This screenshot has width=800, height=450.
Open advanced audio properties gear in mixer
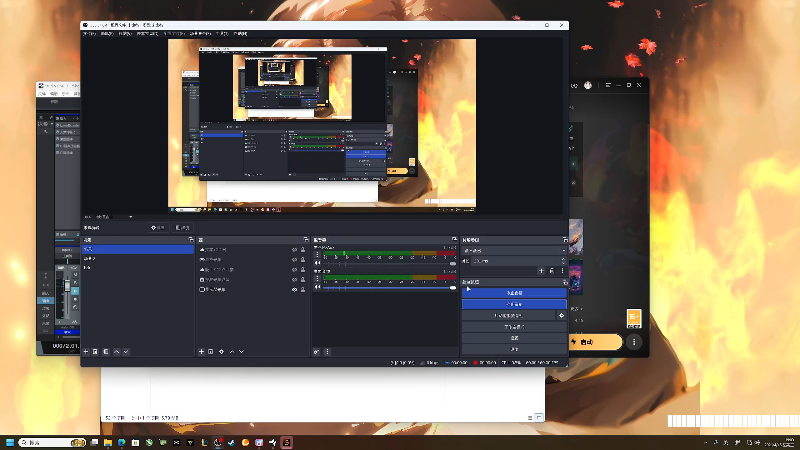pos(317,352)
